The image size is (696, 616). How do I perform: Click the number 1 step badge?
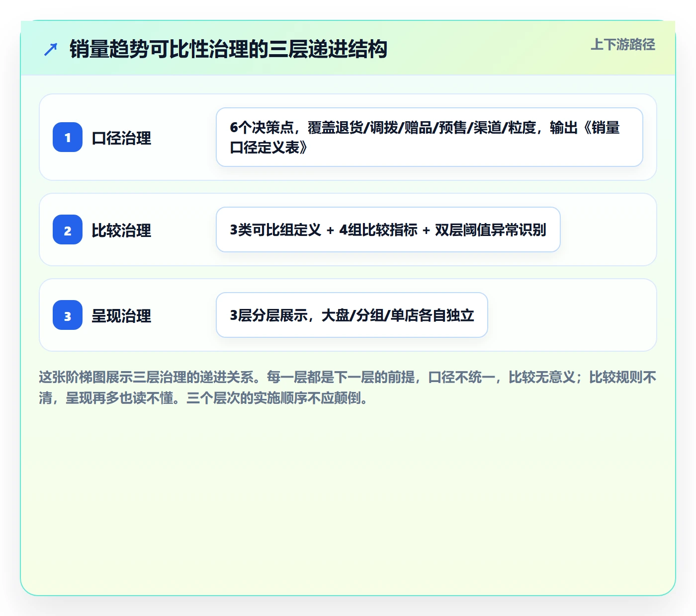pos(68,137)
